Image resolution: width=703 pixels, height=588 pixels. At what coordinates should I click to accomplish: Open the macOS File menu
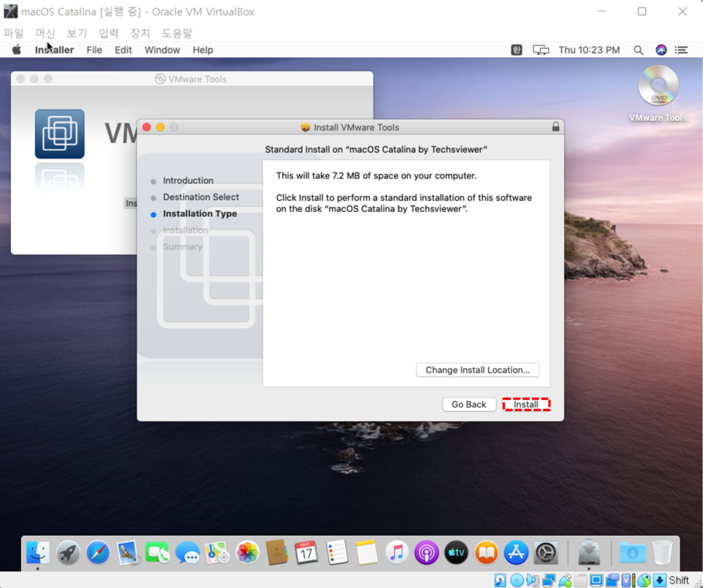tap(94, 50)
